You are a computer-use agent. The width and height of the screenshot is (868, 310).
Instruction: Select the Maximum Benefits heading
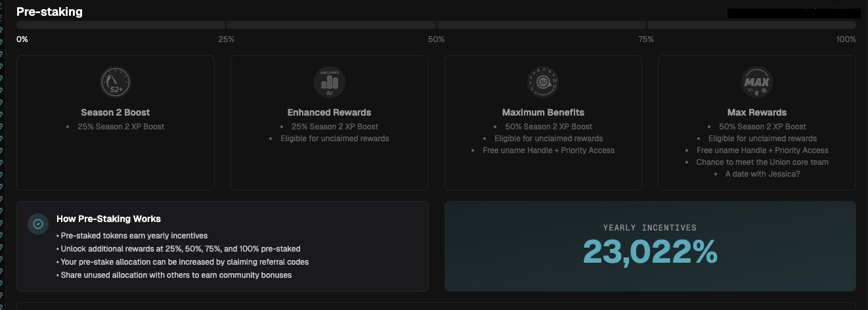pos(543,112)
